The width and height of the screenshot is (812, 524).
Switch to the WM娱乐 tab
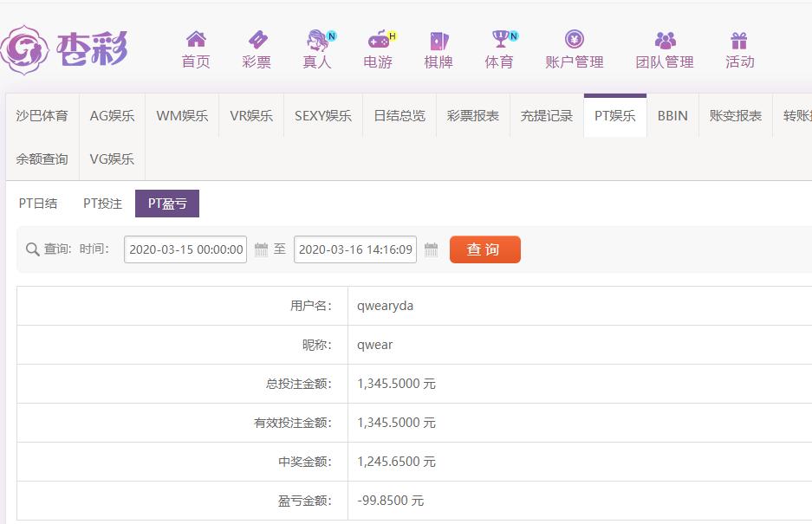click(x=182, y=116)
